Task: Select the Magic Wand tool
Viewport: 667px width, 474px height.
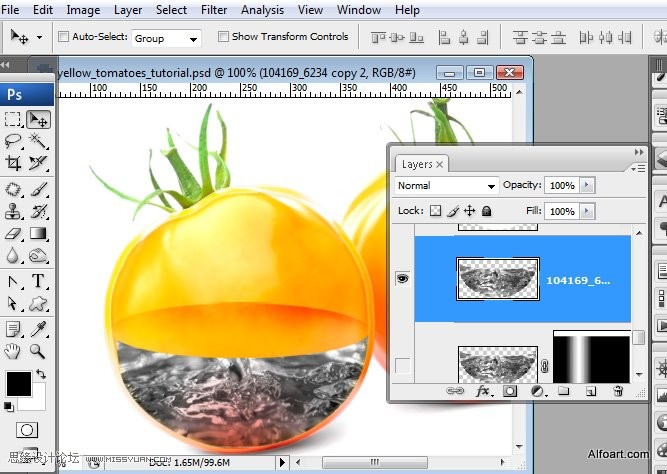Action: 38,141
